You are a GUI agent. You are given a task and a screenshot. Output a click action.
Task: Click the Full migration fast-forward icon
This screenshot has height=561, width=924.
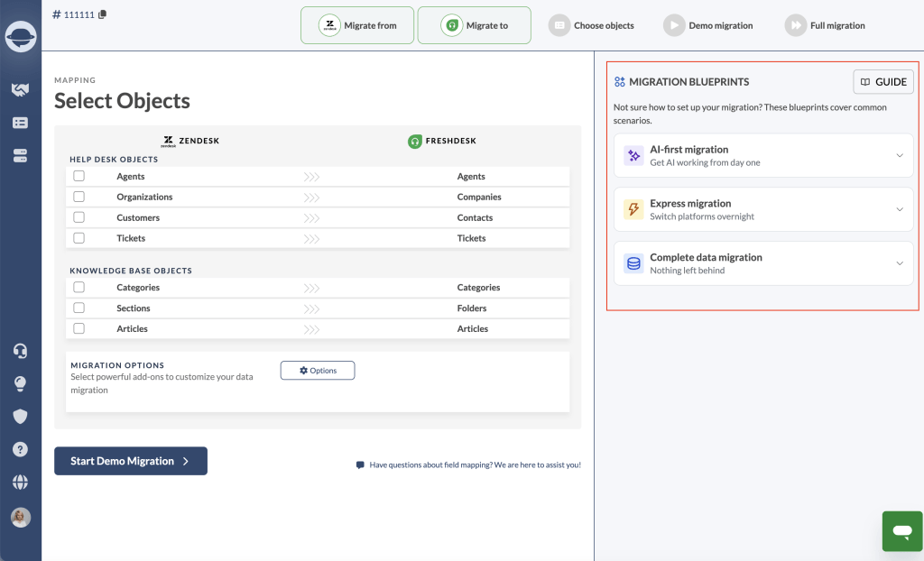[796, 25]
